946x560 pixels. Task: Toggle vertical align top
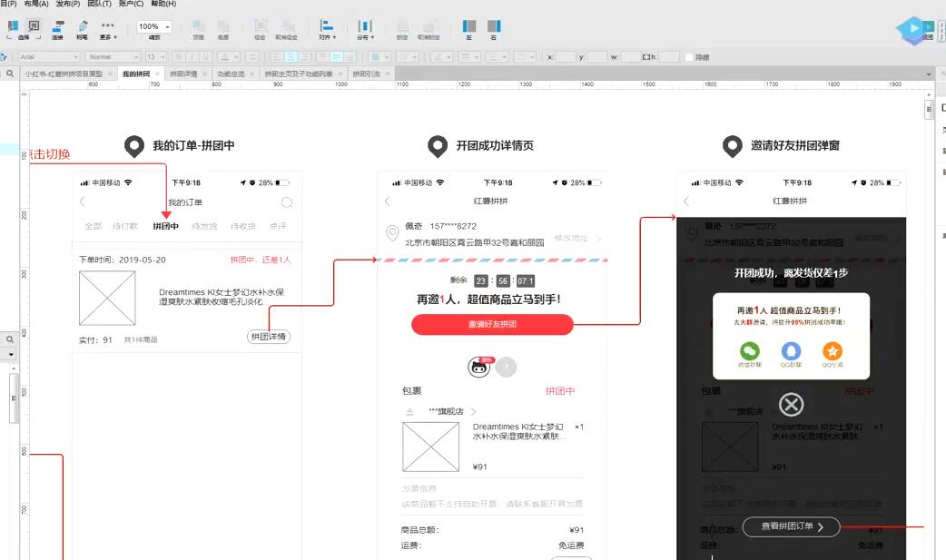point(322,56)
